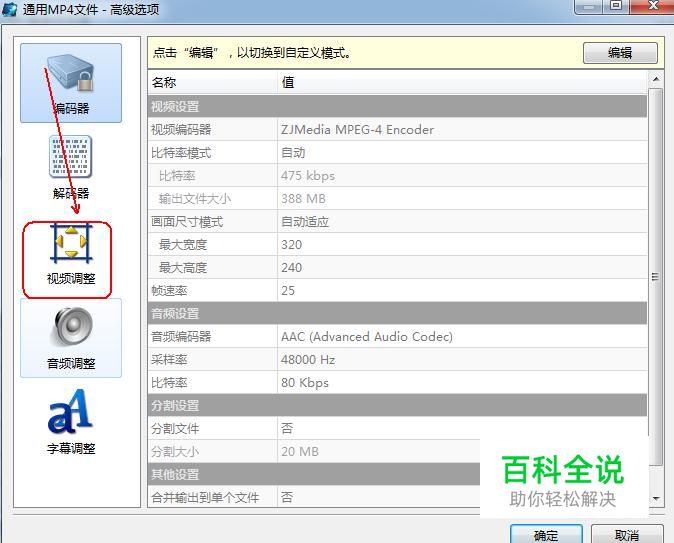Click the vertical scrollbar thumb

[656, 277]
